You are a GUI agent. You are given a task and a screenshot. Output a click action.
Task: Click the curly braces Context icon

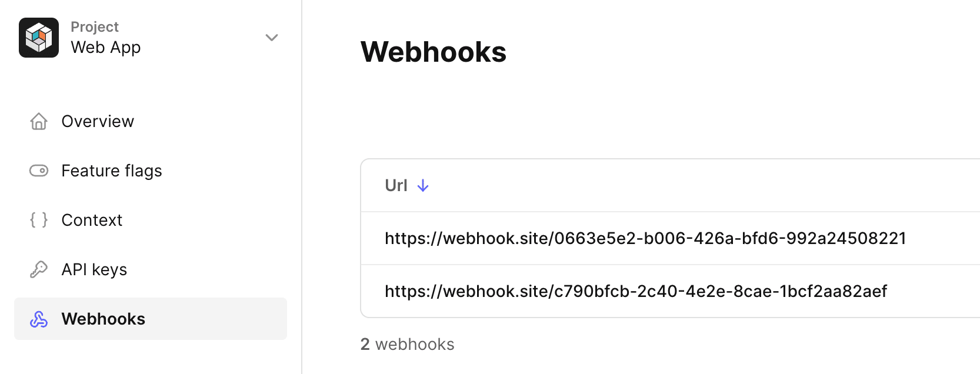coord(38,220)
